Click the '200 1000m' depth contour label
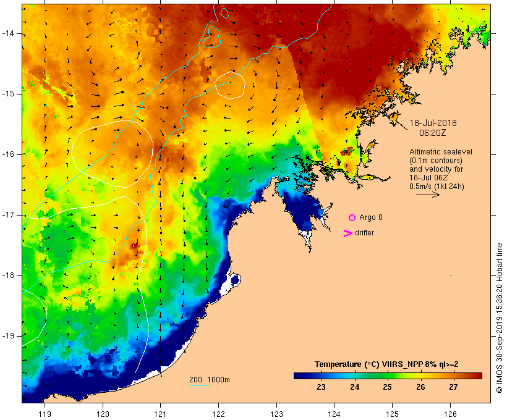This screenshot has height=420, width=507. pos(210,380)
